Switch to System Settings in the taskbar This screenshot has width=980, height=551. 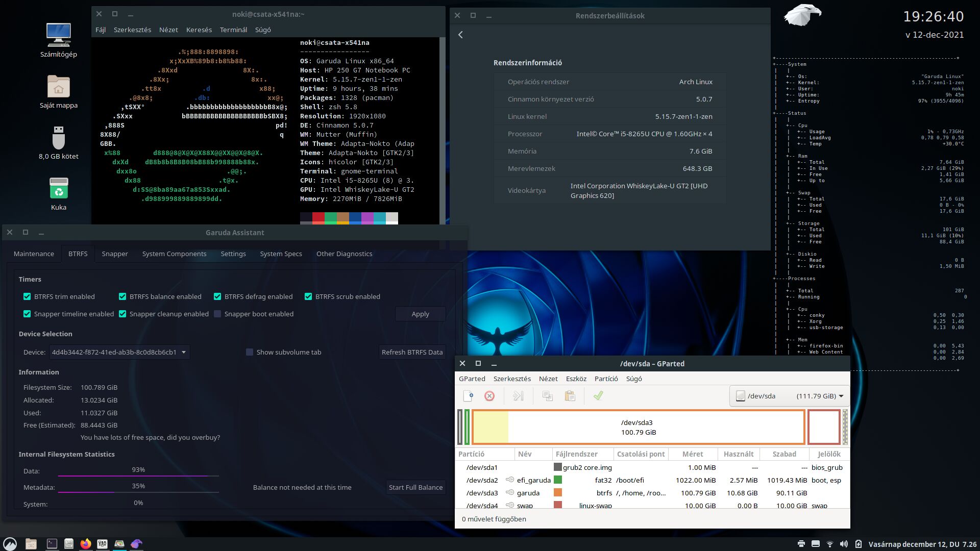pyautogui.click(x=103, y=544)
